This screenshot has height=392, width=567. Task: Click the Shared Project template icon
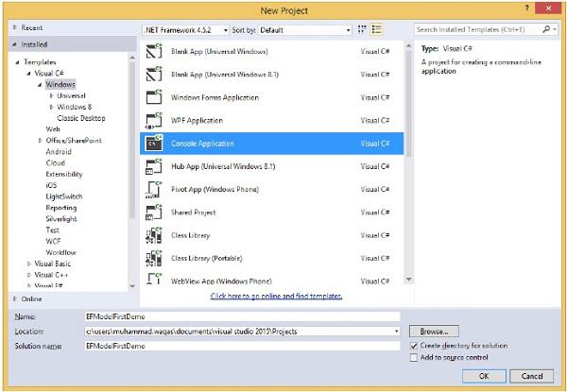pyautogui.click(x=154, y=213)
